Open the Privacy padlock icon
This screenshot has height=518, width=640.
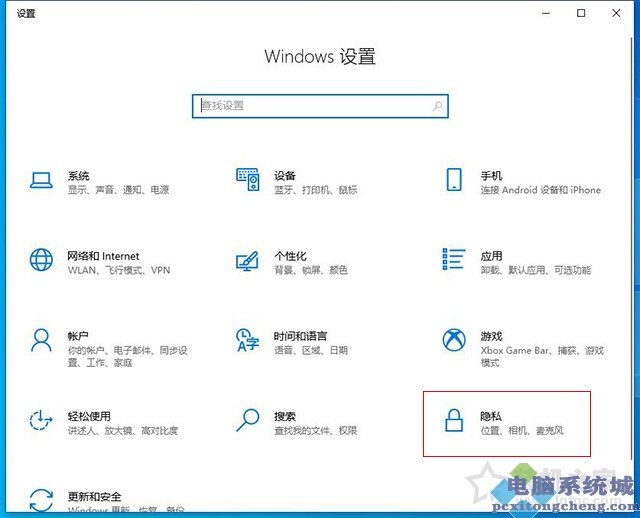454,420
